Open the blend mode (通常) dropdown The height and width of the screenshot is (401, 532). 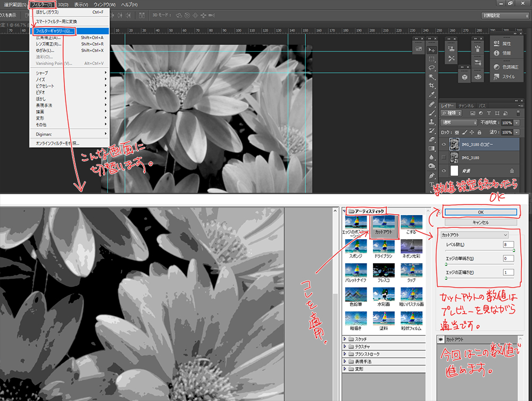pos(459,122)
